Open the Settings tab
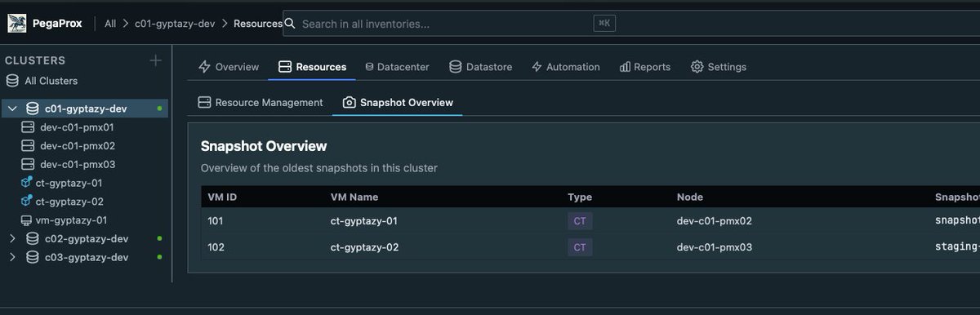Viewport: 980px width, 315px height. pyautogui.click(x=719, y=67)
